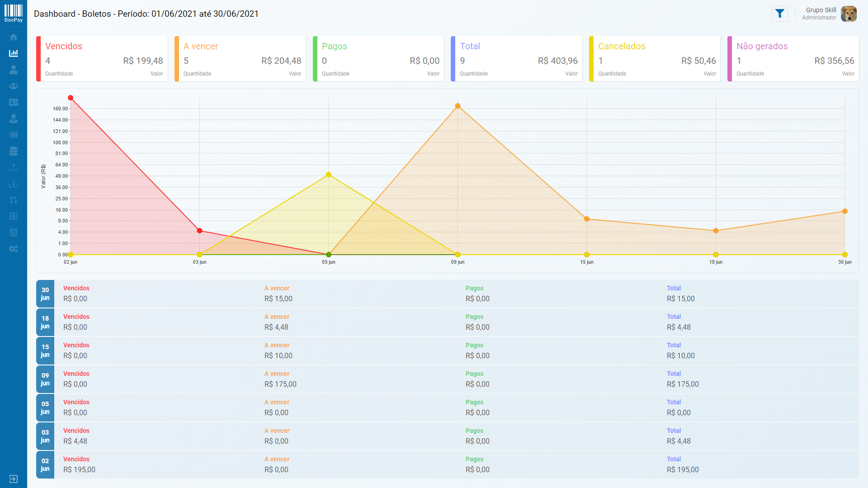This screenshot has width=868, height=488.
Task: Click the 02 jun date badge
Action: pyautogui.click(x=45, y=465)
